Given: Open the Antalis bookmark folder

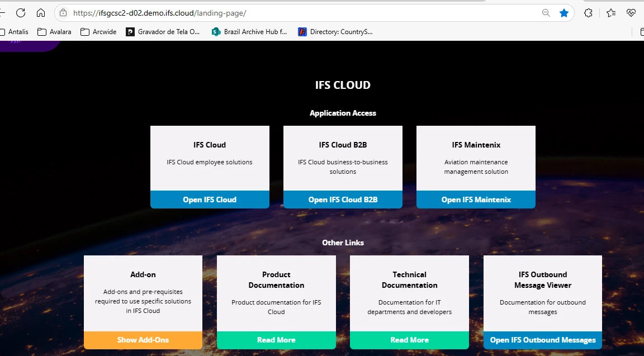Looking at the screenshot, I should [15, 32].
